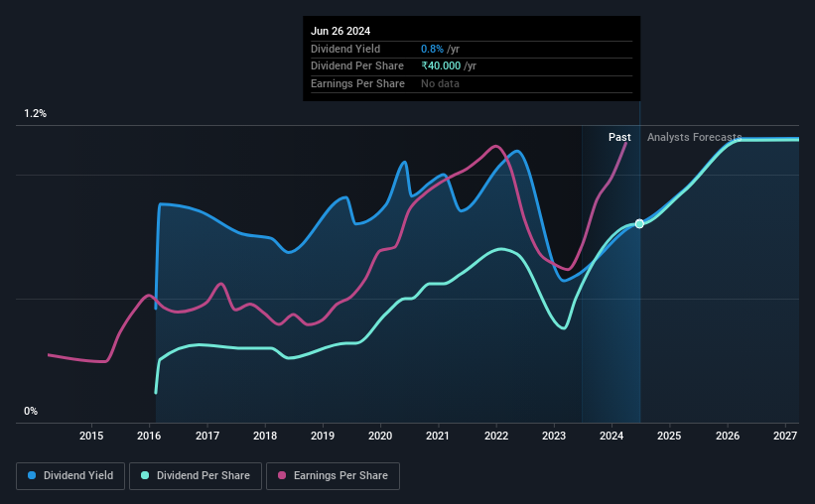Click the 2026 x-axis label

(x=728, y=436)
